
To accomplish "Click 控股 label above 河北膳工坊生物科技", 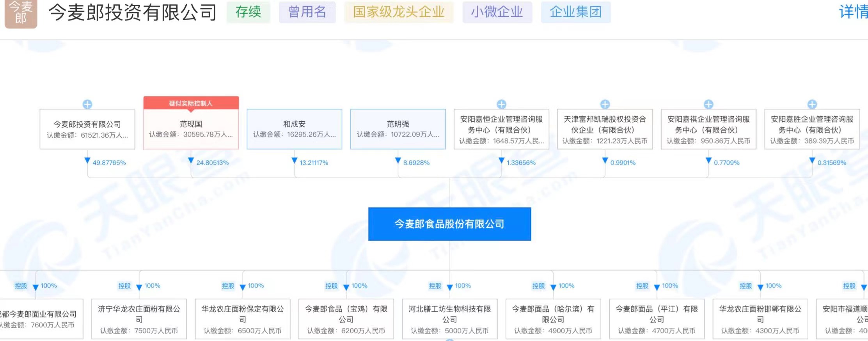I will 435,286.
